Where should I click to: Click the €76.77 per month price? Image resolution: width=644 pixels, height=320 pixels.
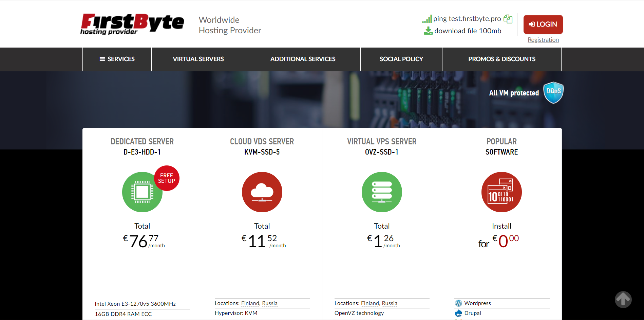pos(144,241)
